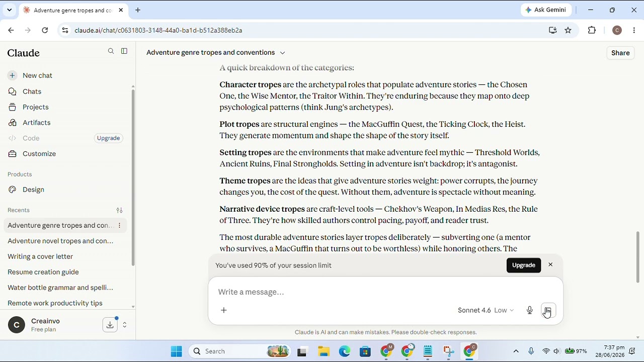
Task: Expand Creainvo account menu chevrons
Action: point(125,325)
